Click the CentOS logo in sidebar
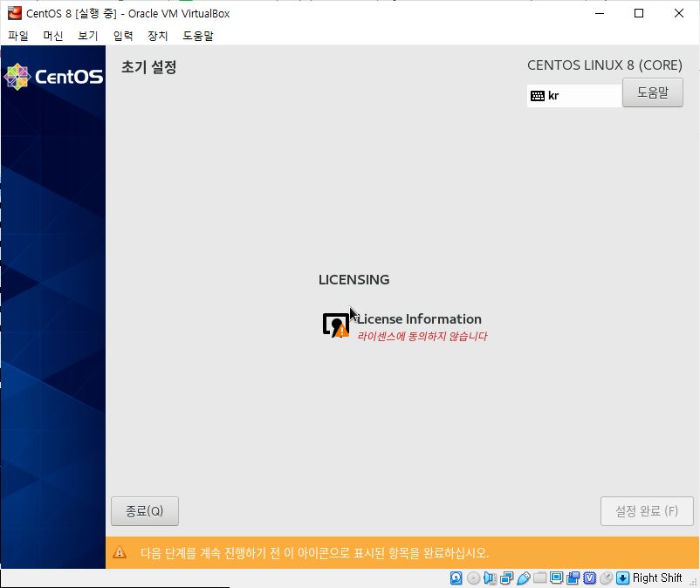This screenshot has height=588, width=700. pyautogui.click(x=53, y=76)
